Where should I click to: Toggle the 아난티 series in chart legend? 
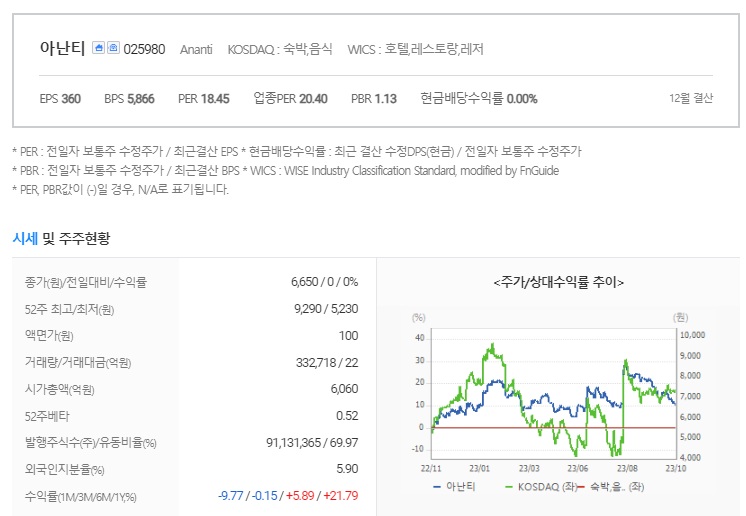pos(454,487)
